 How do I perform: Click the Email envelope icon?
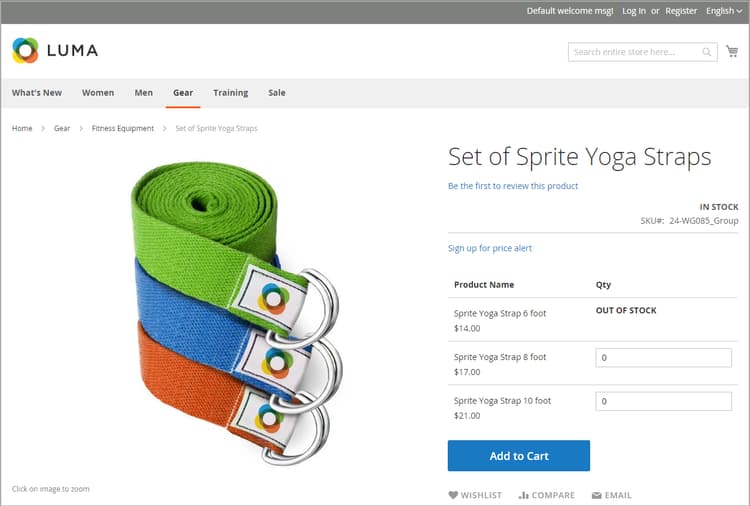pyautogui.click(x=597, y=495)
